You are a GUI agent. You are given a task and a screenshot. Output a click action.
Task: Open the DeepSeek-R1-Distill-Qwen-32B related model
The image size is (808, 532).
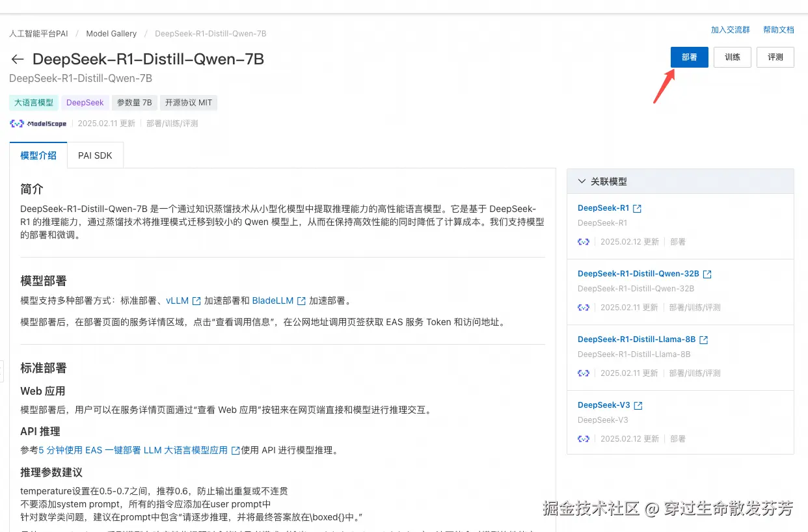point(638,274)
